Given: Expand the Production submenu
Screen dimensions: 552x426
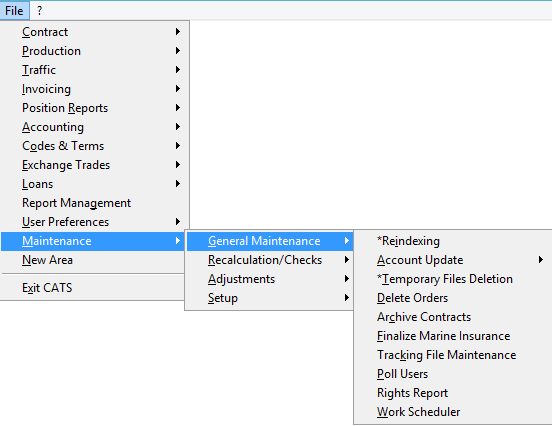Looking at the screenshot, I should coord(94,51).
